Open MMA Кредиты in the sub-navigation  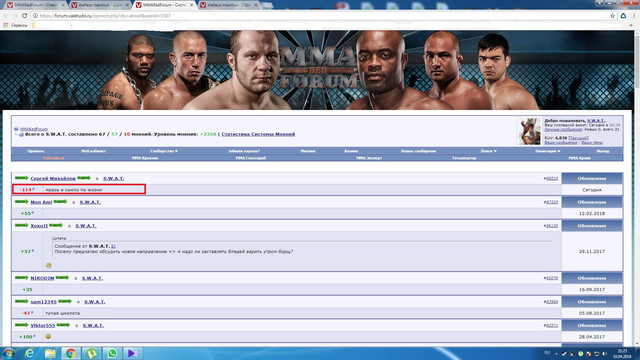coord(145,158)
